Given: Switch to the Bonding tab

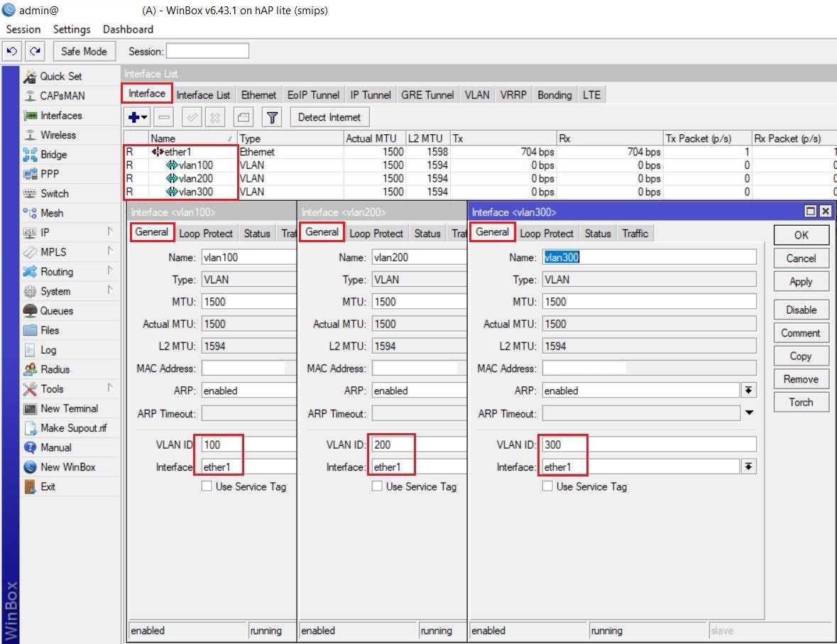Looking at the screenshot, I should coord(554,95).
